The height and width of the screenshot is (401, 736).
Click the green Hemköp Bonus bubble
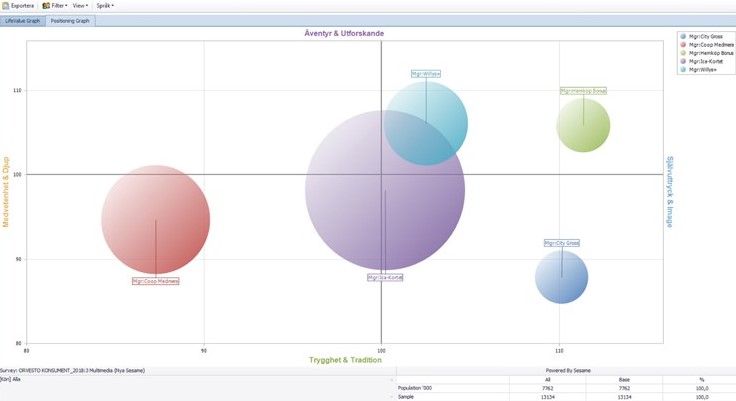[x=583, y=126]
